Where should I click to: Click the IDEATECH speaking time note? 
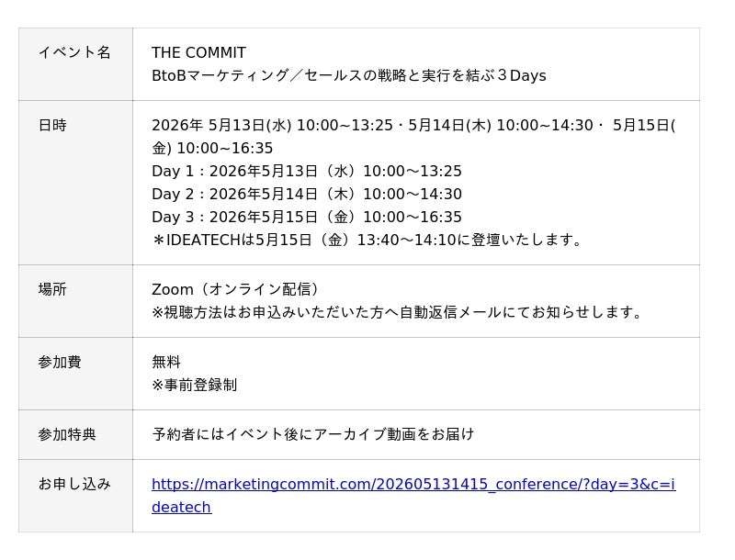coord(367,241)
